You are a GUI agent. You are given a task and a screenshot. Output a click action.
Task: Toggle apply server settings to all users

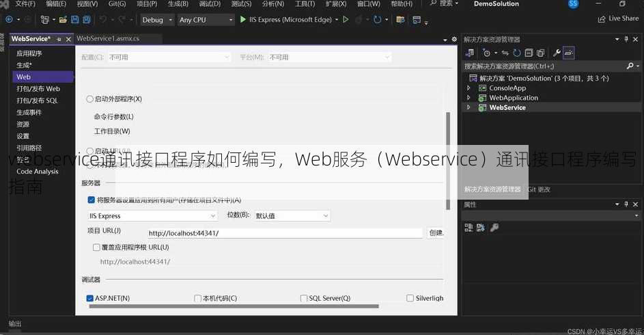click(x=92, y=200)
